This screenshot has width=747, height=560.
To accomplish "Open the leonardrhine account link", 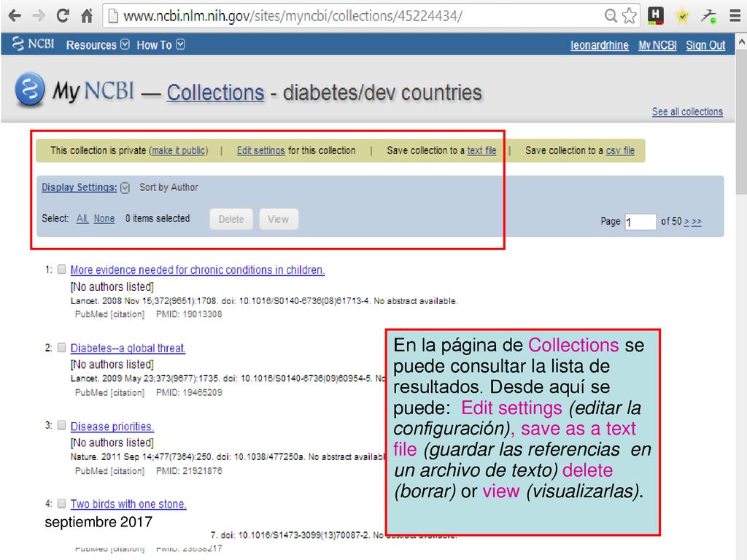I will 600,45.
